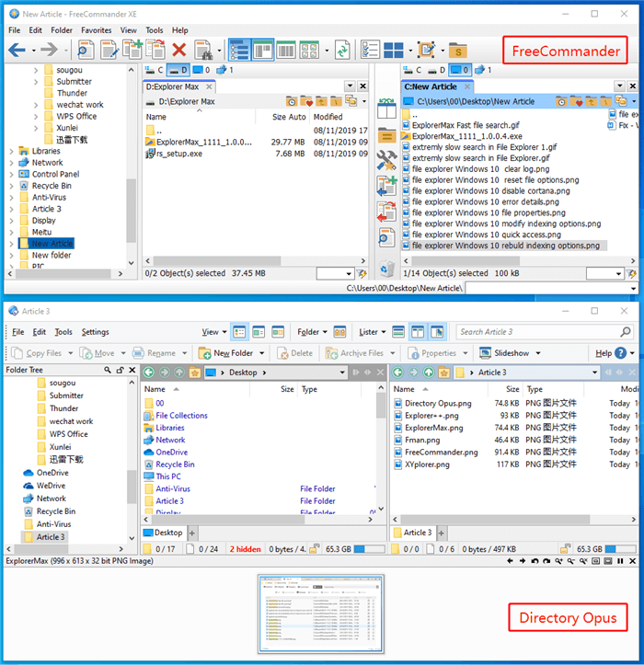
Task: Expand the Control Panel node in FreeCommander tree
Action: click(x=11, y=175)
